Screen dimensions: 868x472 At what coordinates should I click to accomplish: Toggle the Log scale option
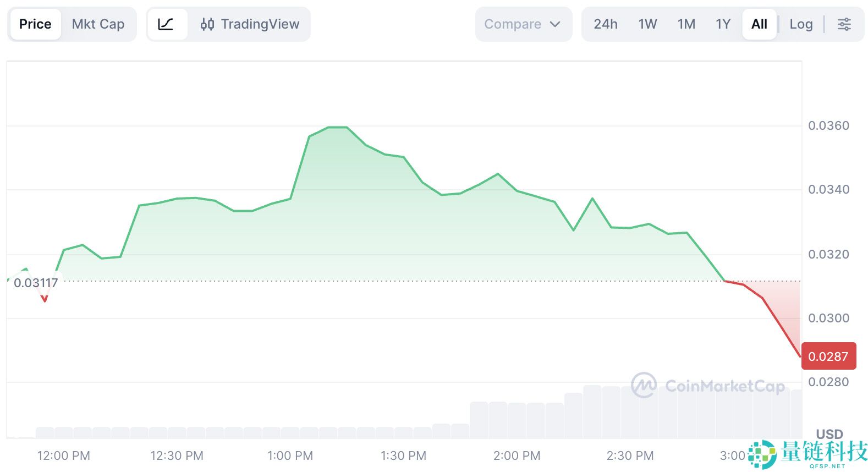[801, 24]
